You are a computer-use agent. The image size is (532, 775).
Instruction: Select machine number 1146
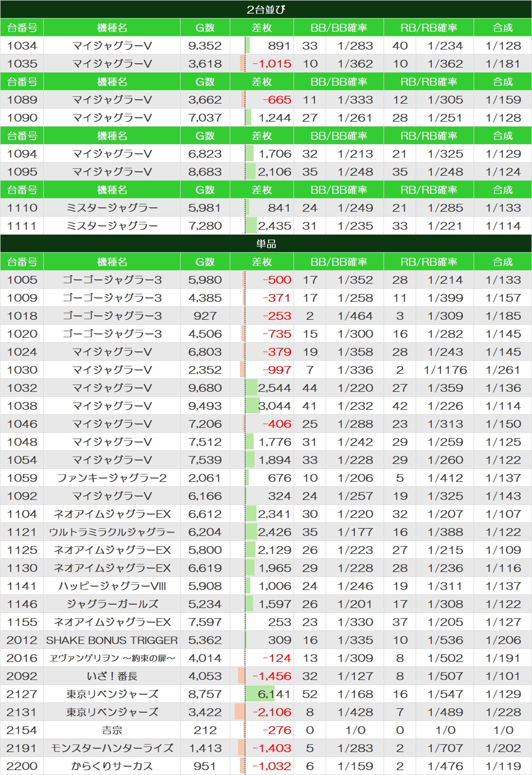(x=22, y=604)
